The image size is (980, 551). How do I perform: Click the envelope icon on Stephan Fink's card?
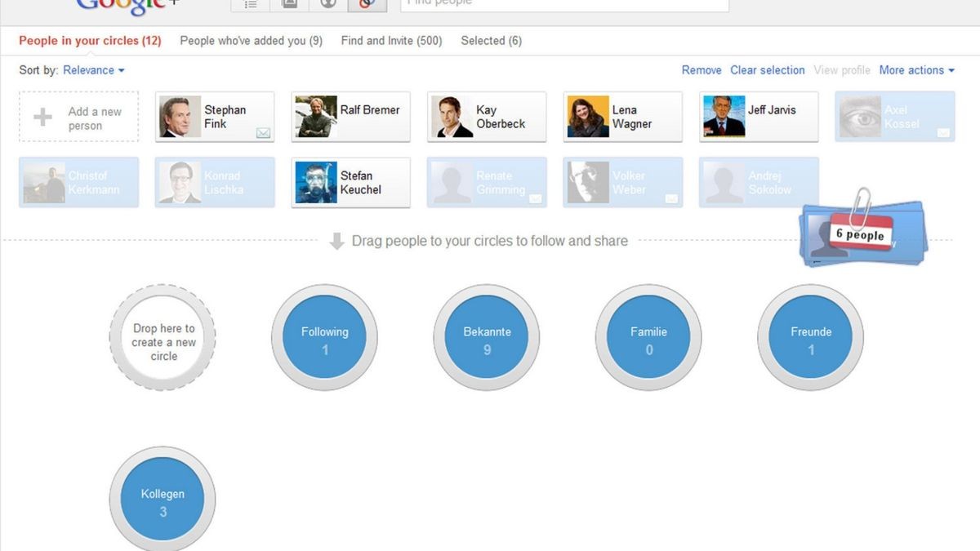263,133
